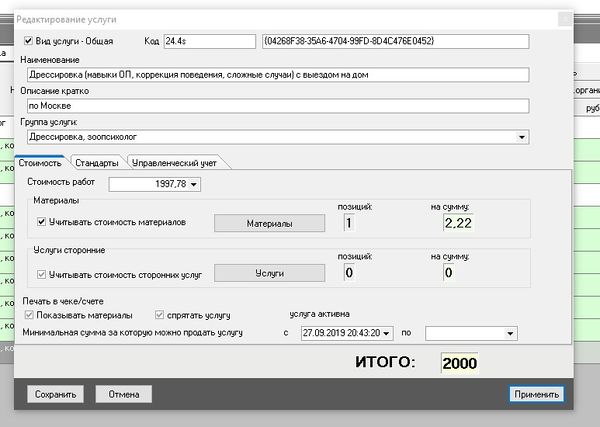Toggle the 'Вид услуги - Общая' checkbox
This screenshot has width=600, height=427.
pyautogui.click(x=28, y=41)
